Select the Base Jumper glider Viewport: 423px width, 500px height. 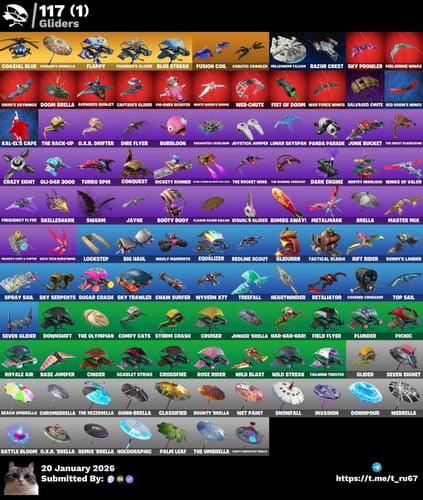point(57,359)
